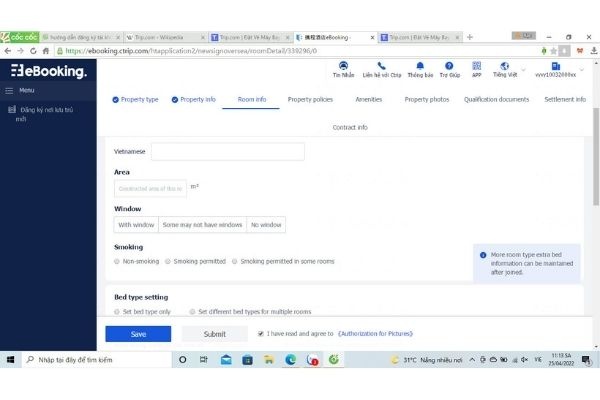Open the Windows Start button
The height and width of the screenshot is (400, 600).
click(10, 359)
